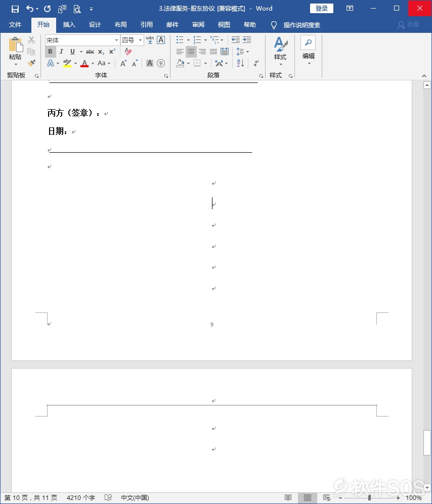
Task: Expand underline style options arrow
Action: click(x=81, y=52)
